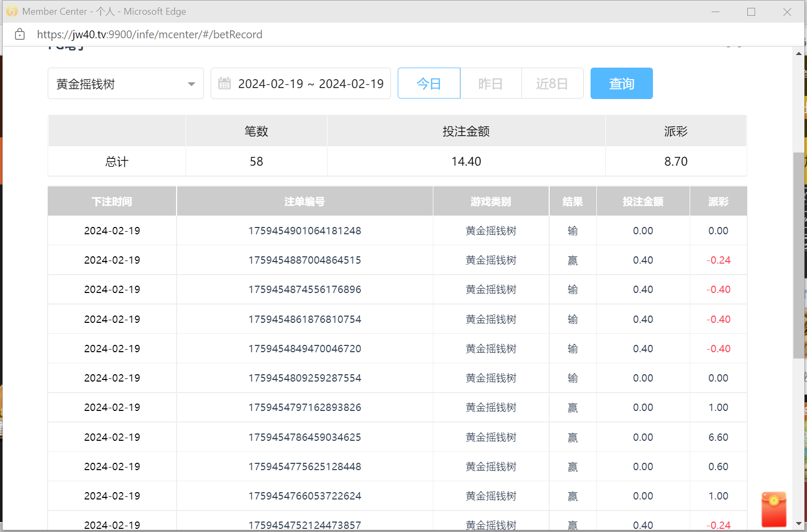Click the 派彩 column header in records table
Viewport: 807px width, 532px height.
coord(718,201)
